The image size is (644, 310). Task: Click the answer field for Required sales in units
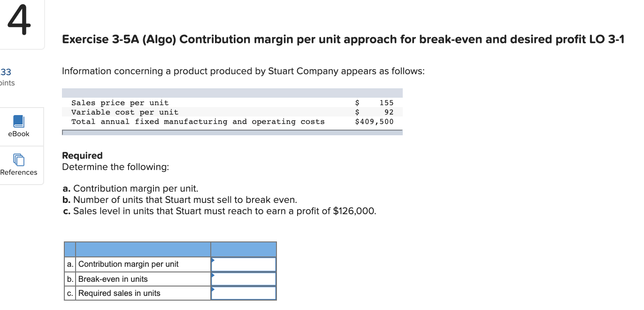pos(243,293)
